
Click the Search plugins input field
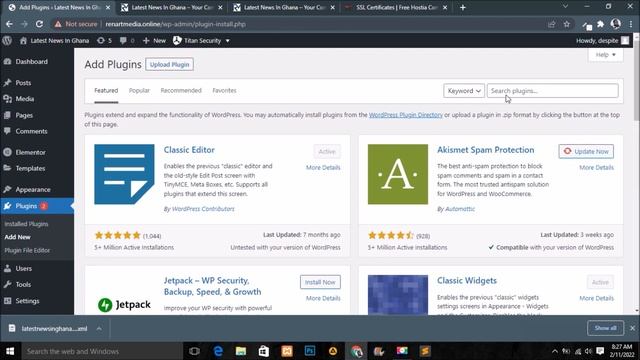coord(552,91)
